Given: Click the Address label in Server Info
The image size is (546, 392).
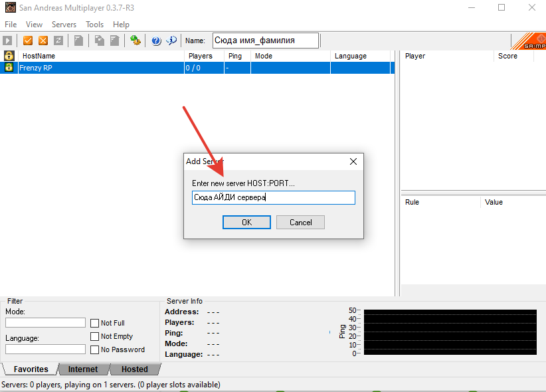Looking at the screenshot, I should (x=182, y=312).
